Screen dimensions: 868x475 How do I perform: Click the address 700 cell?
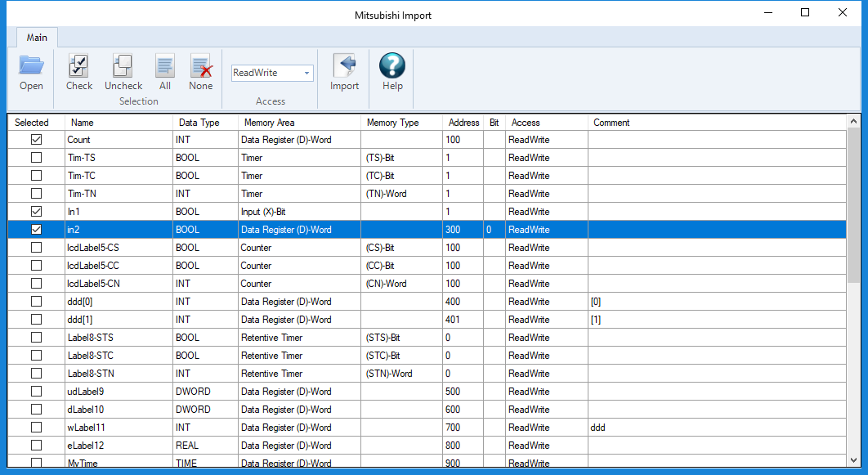click(463, 428)
